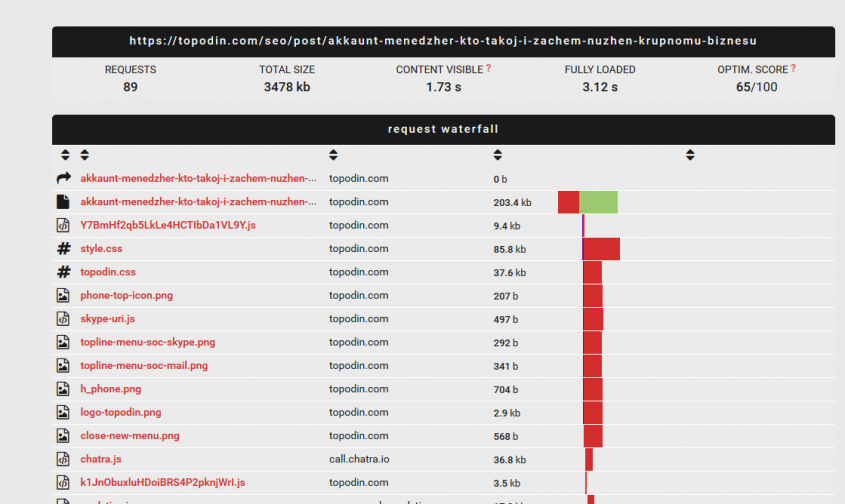Open the style.css request link
This screenshot has height=504, width=845.
(101, 249)
